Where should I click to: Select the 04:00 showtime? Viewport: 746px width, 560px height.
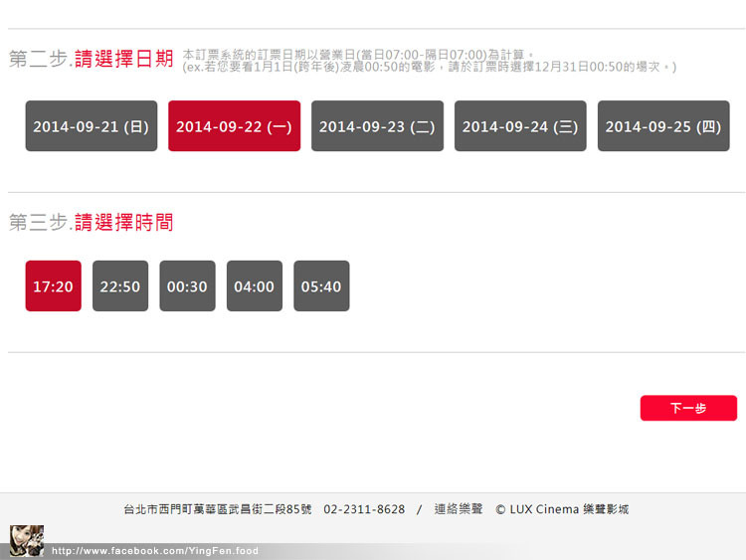[x=255, y=285]
